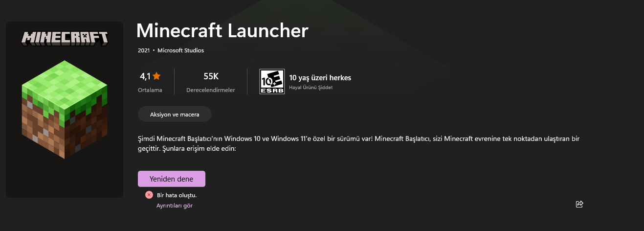Click the 2021 release year text
Viewport: 644px width, 231px height.
click(x=144, y=50)
